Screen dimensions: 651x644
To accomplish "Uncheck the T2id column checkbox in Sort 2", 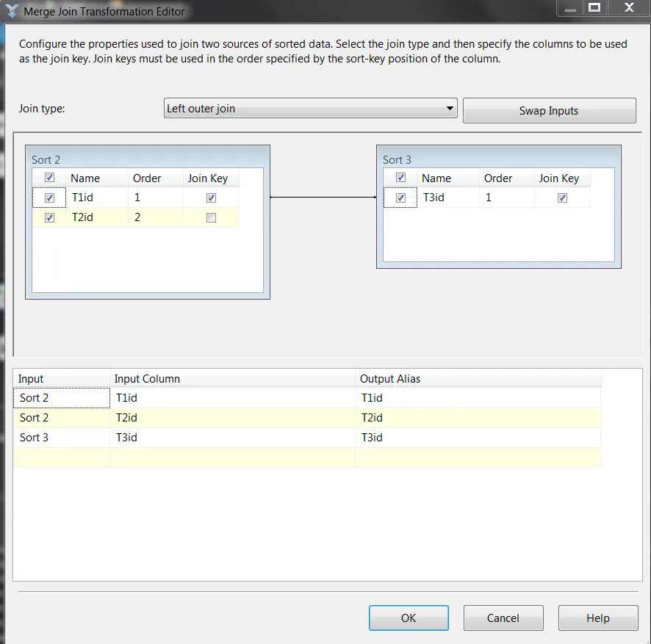I will [49, 217].
